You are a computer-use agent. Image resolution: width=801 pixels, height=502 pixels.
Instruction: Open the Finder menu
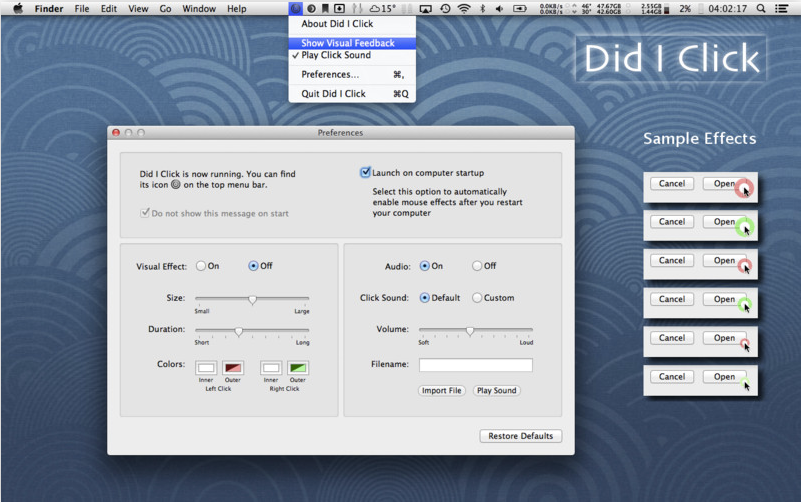pos(49,9)
